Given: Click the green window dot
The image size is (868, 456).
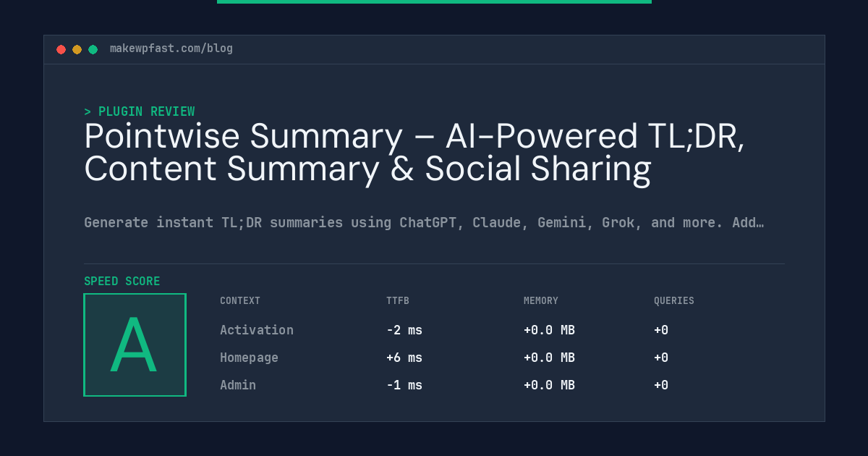Looking at the screenshot, I should (x=93, y=49).
